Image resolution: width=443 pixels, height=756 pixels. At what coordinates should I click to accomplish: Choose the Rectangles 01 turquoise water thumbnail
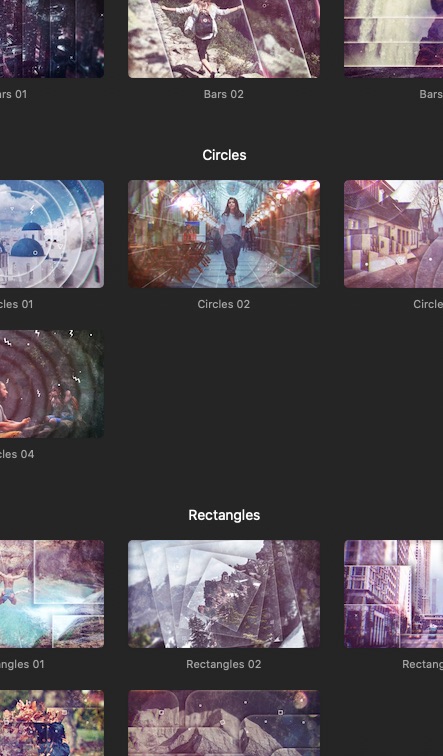click(52, 594)
